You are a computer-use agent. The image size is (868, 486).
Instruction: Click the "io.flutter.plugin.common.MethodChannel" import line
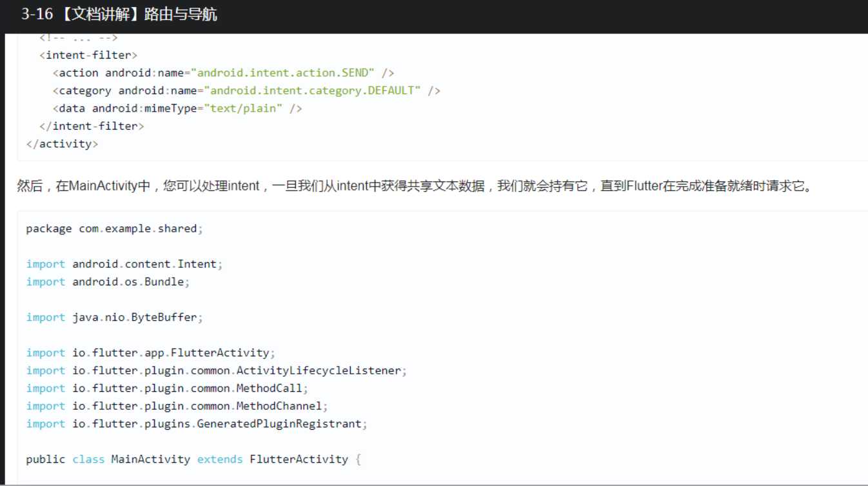[177, 406]
